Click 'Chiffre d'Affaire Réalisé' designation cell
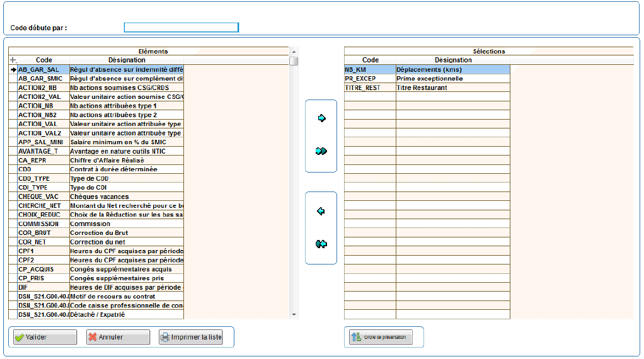The width and height of the screenshot is (644, 359). (127, 161)
